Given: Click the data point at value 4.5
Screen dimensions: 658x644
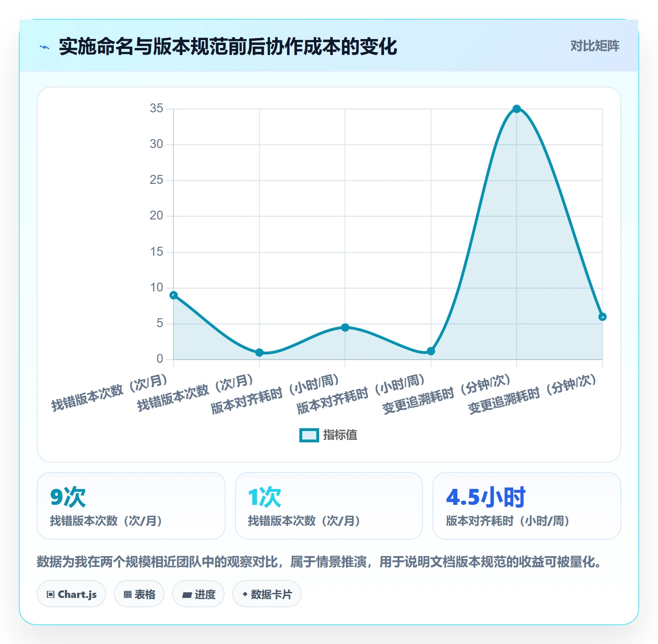Looking at the screenshot, I should pos(345,328).
